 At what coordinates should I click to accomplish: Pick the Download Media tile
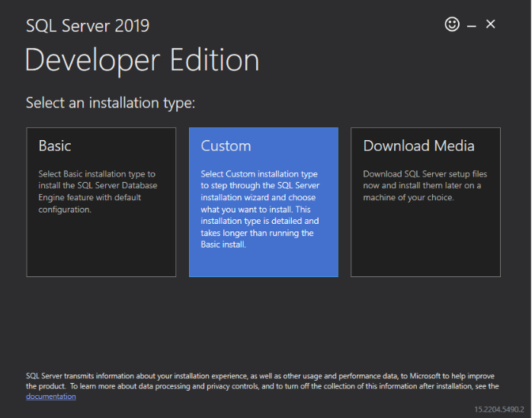coord(425,202)
